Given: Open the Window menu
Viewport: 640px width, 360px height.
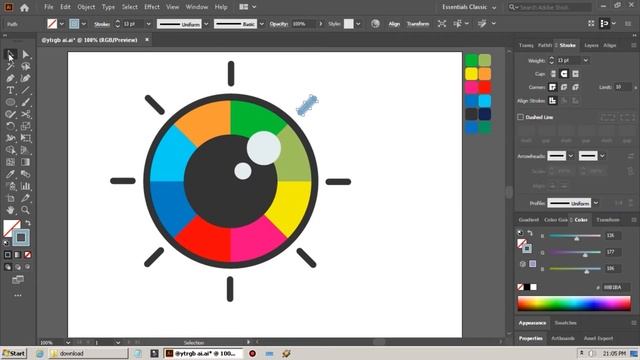Looking at the screenshot, I should (x=197, y=7).
